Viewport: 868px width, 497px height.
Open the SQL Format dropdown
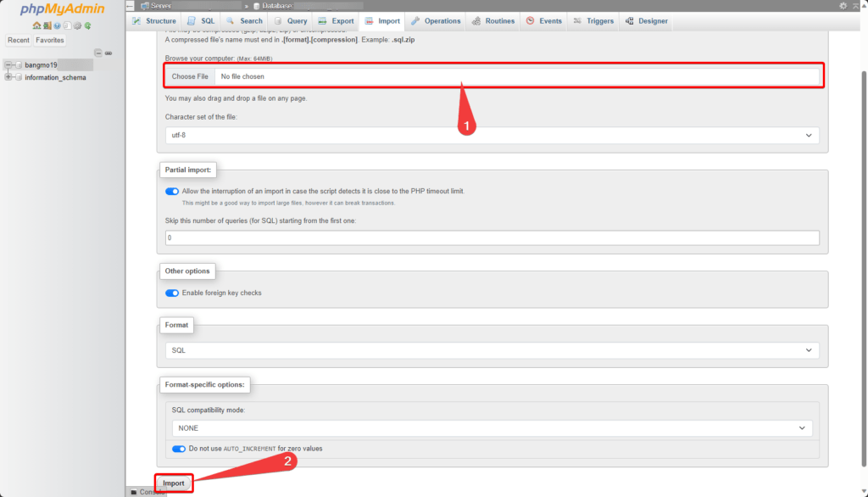click(492, 349)
